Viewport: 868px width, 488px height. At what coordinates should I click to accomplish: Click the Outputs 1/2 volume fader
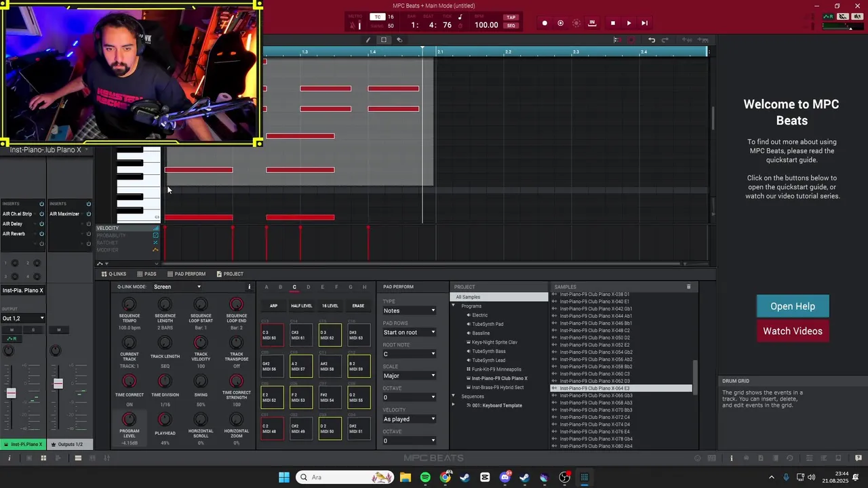(58, 384)
